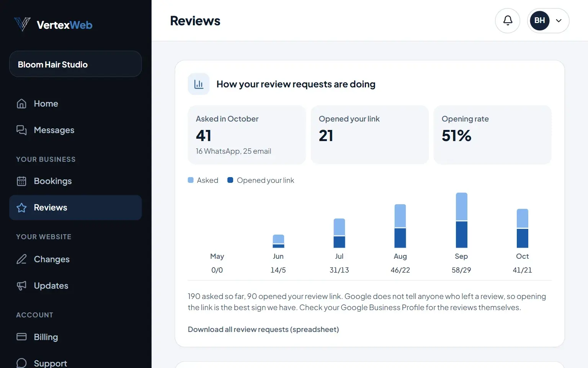Image resolution: width=588 pixels, height=368 pixels.
Task: Open notifications bell
Action: tap(508, 21)
